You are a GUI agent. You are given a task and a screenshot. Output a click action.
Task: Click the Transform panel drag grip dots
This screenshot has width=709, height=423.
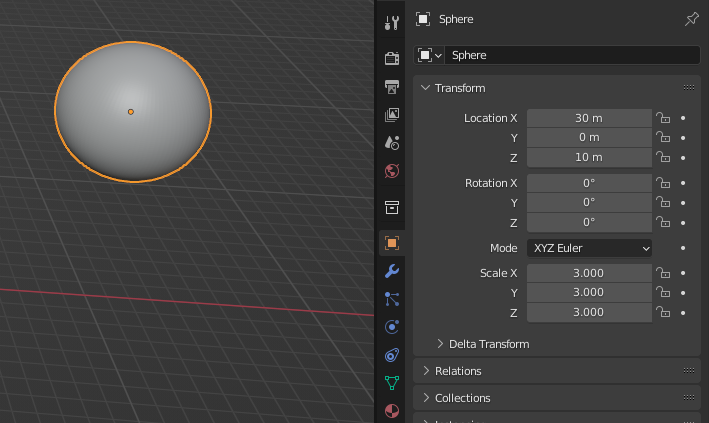point(689,88)
